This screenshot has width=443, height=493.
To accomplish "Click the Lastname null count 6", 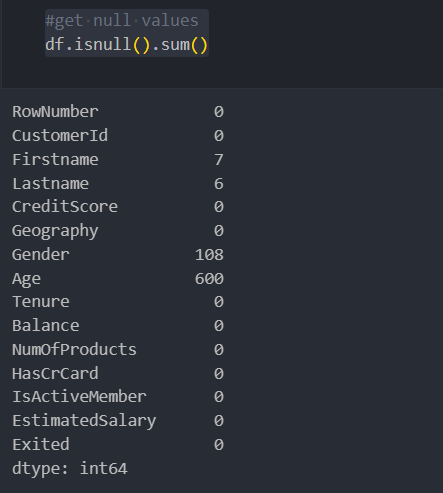I will pos(219,183).
